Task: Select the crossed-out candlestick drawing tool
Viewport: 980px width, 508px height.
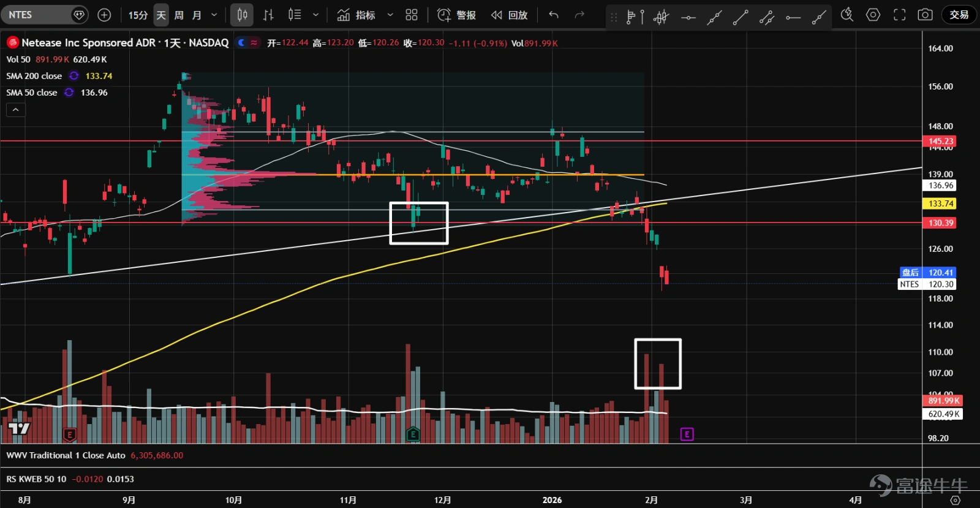Action: click(661, 17)
